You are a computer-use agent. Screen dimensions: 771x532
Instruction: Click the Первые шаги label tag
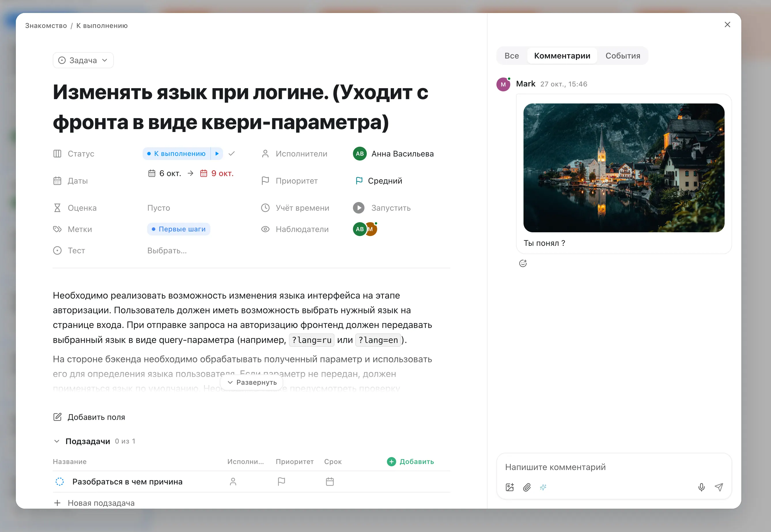coord(179,229)
